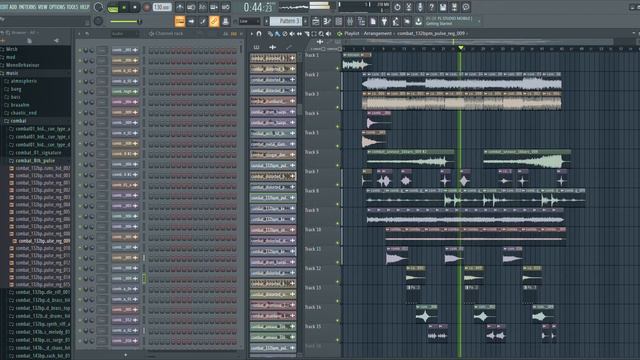This screenshot has width=640, height=360.
Task: Click the help question mark icon
Action: pos(431,7)
